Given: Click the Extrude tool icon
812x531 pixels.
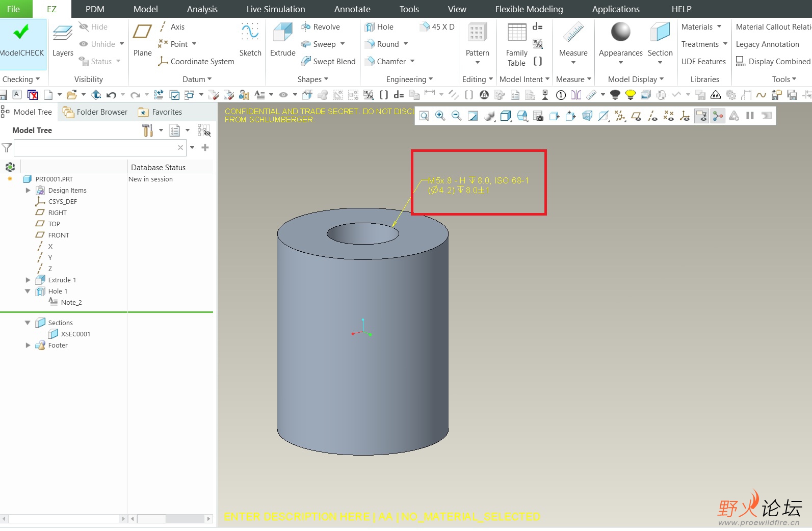Looking at the screenshot, I should [282, 34].
